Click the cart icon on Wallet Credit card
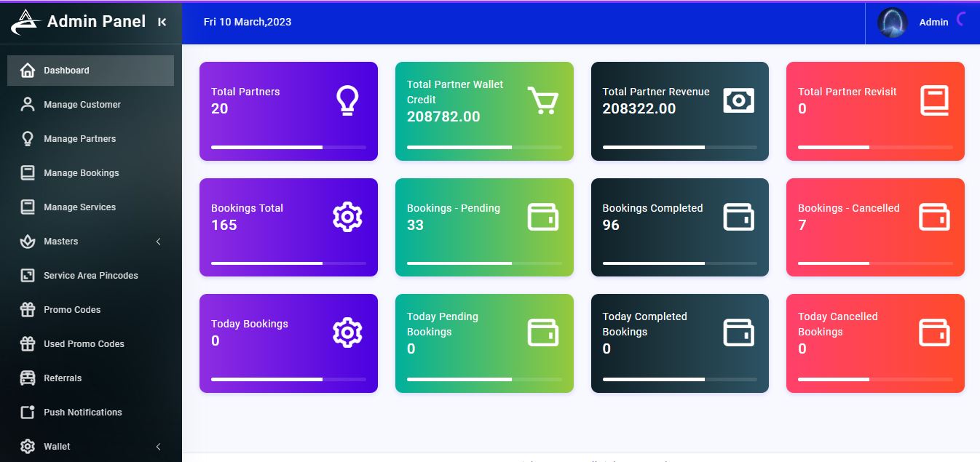The image size is (980, 462). coord(542,100)
